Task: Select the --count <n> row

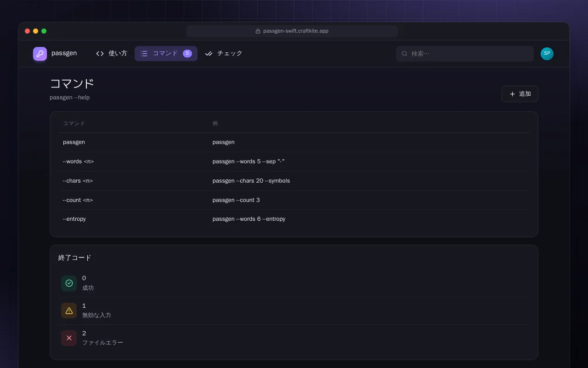Action: pyautogui.click(x=294, y=200)
